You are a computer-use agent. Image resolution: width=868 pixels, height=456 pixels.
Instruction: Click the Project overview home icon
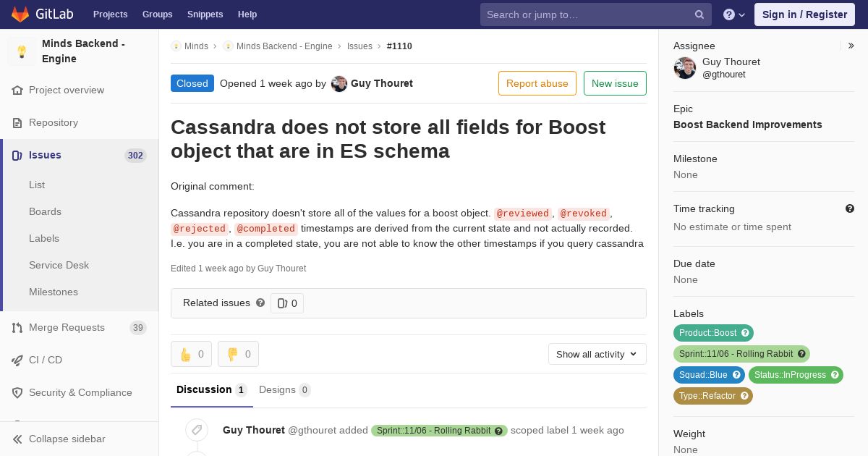pyautogui.click(x=17, y=90)
